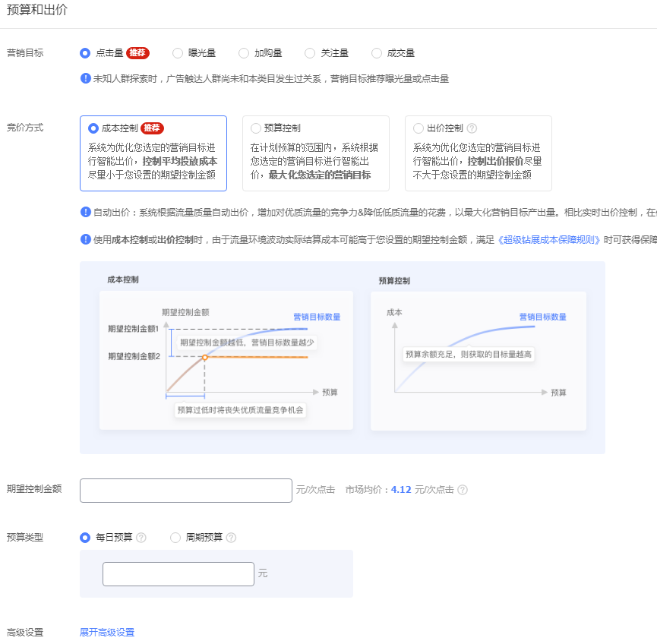Click 竞价方式 field label
The height and width of the screenshot is (644, 657).
coord(25,128)
